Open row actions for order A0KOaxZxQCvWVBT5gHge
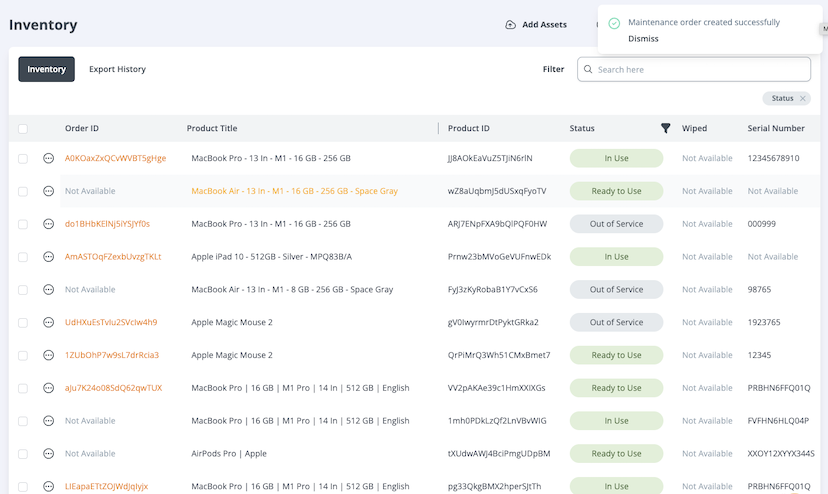828x494 pixels. coord(48,158)
